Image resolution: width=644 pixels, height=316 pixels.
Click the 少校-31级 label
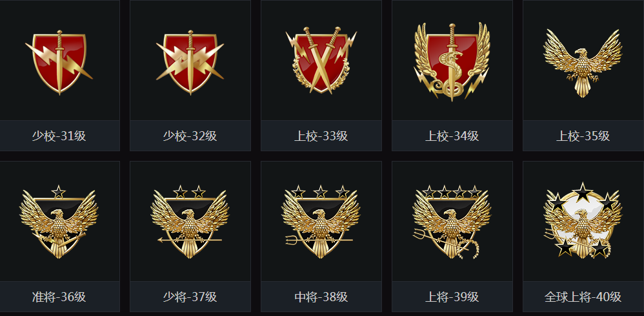(59, 136)
